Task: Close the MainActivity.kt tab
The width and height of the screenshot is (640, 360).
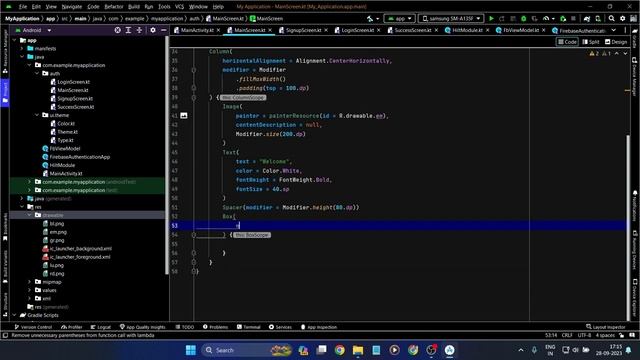Action: point(218,30)
